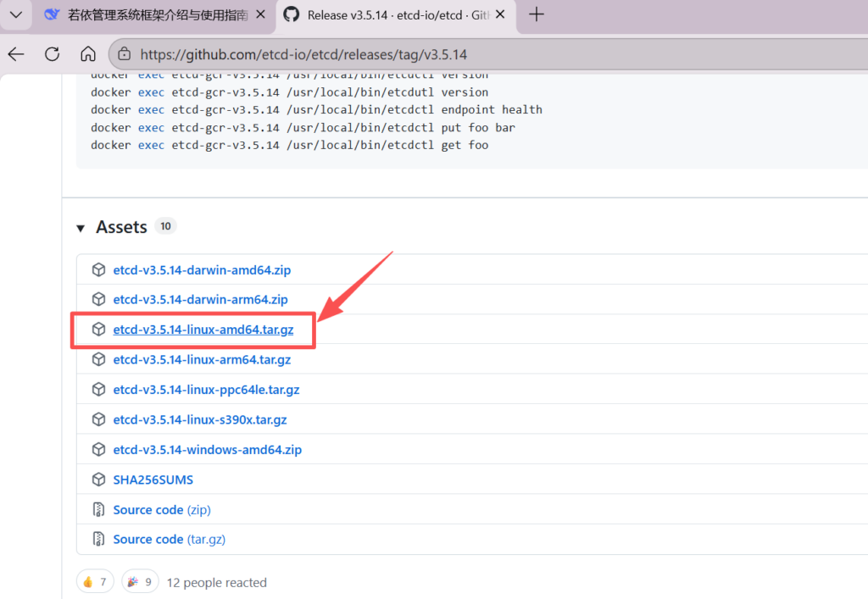Click package icon beside SHA256SUMS

click(x=98, y=480)
